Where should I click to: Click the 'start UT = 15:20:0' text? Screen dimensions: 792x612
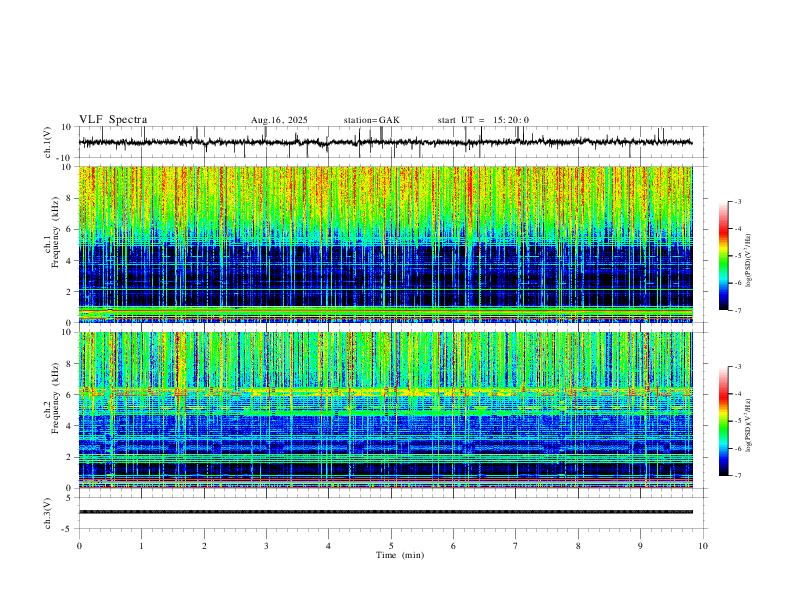tap(483, 120)
